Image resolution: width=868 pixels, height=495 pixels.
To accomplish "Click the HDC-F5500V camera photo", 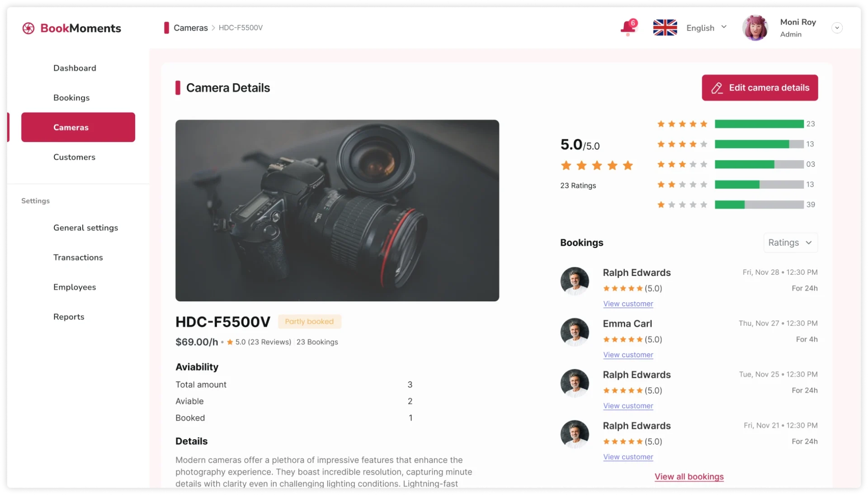I will pyautogui.click(x=337, y=210).
